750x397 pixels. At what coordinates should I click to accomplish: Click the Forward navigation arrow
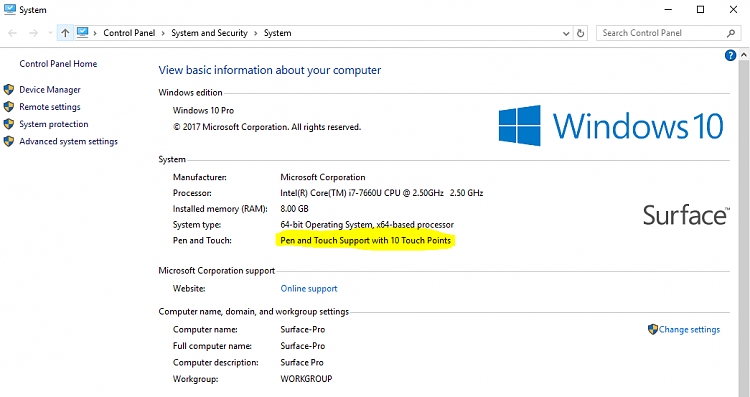(33, 33)
